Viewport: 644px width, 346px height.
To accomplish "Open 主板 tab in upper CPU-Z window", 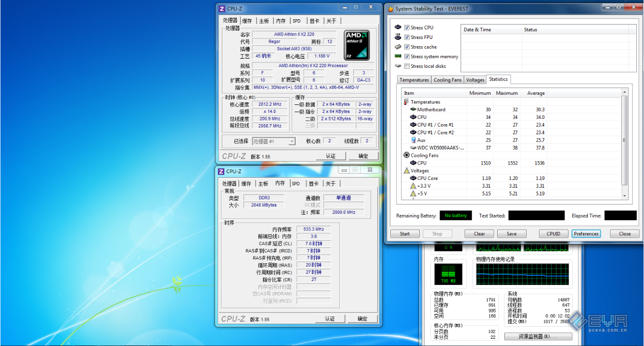I will point(264,21).
